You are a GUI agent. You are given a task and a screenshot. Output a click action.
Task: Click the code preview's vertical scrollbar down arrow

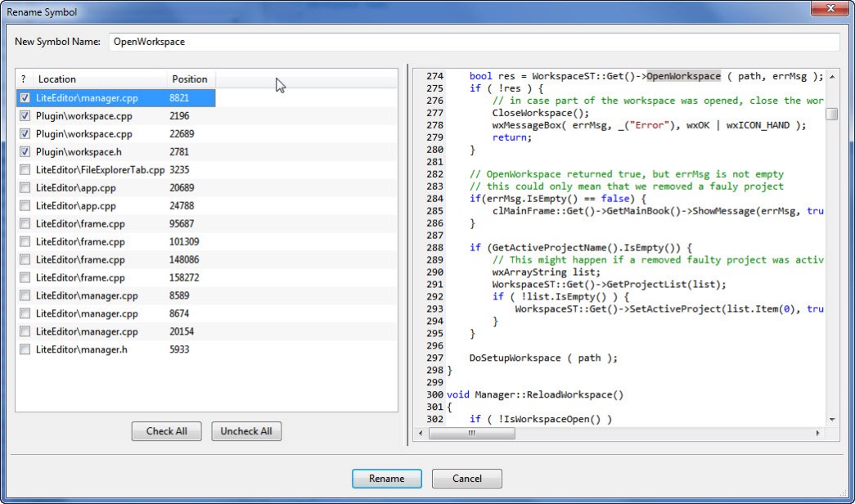(x=832, y=420)
